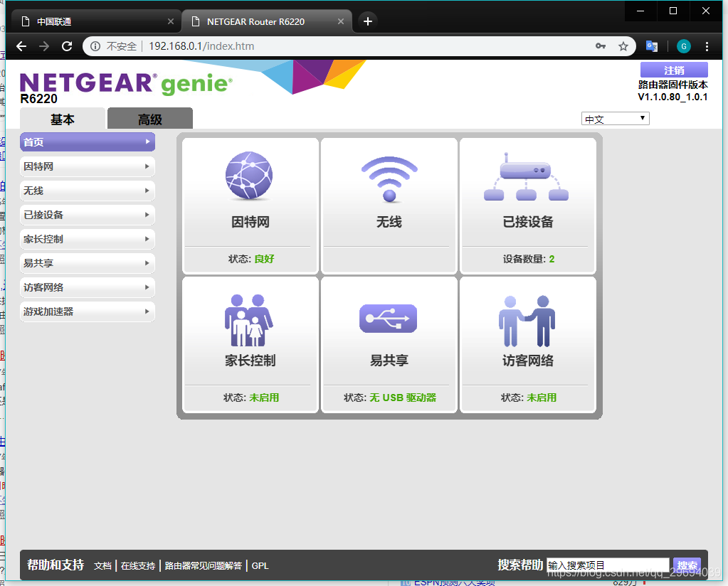Open the GPL link in the footer
728x586 pixels.
(x=260, y=565)
